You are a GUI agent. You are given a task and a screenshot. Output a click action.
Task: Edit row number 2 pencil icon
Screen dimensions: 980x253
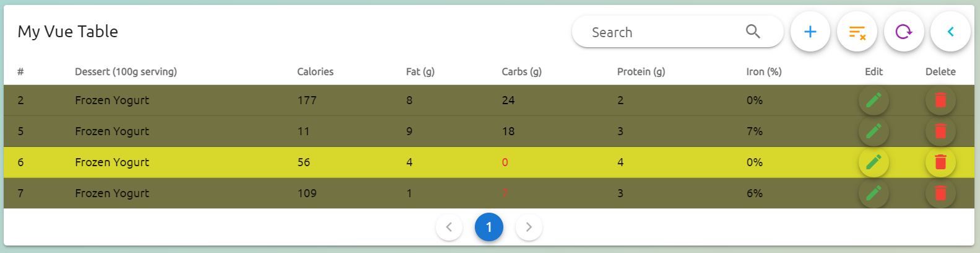pyautogui.click(x=874, y=100)
